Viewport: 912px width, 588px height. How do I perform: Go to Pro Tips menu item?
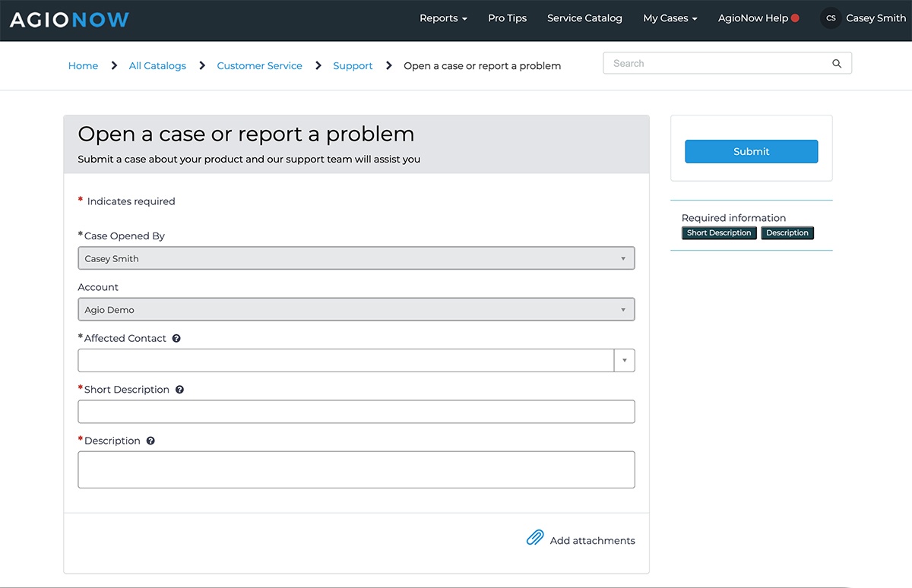tap(507, 18)
